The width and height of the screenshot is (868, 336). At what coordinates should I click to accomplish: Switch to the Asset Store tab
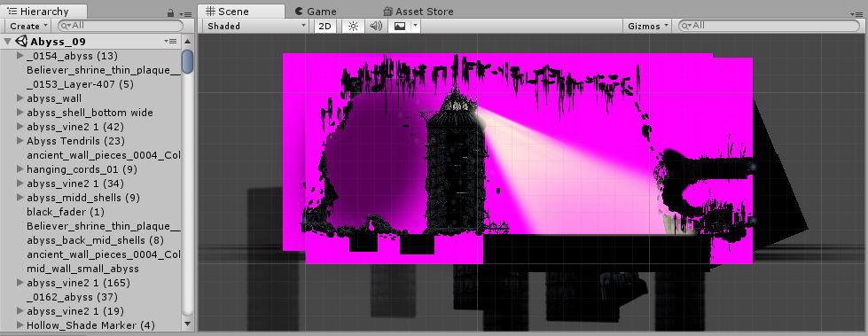point(418,12)
